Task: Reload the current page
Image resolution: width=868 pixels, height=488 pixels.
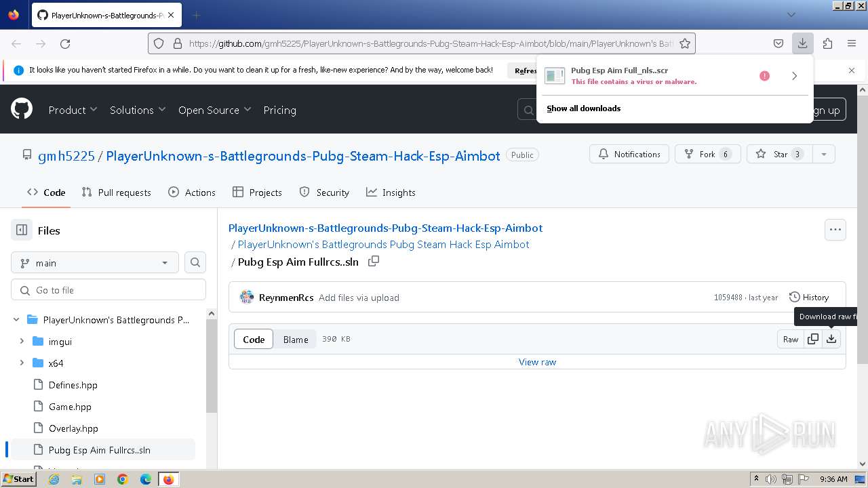Action: [x=65, y=43]
